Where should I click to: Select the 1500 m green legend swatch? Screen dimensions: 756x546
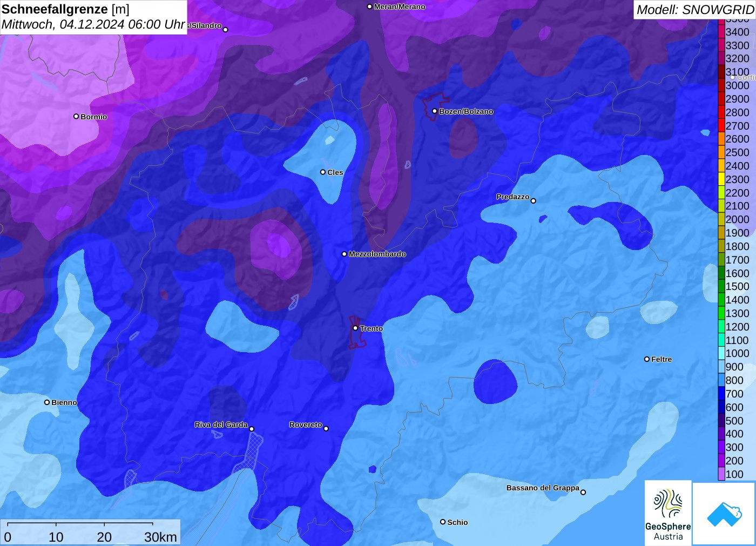[x=721, y=286]
